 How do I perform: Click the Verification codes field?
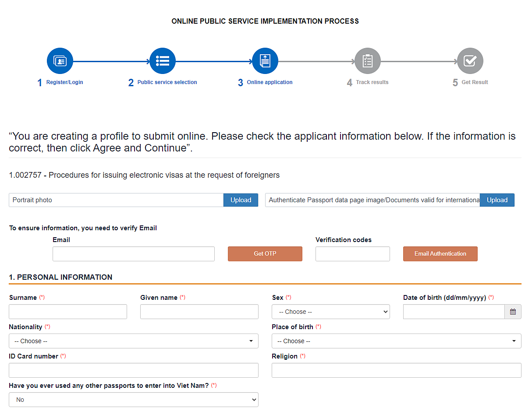click(x=352, y=254)
